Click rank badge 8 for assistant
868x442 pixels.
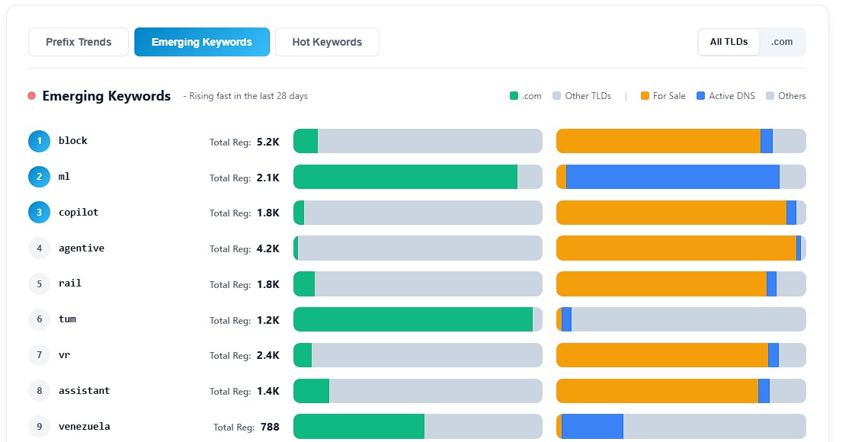[x=40, y=390]
